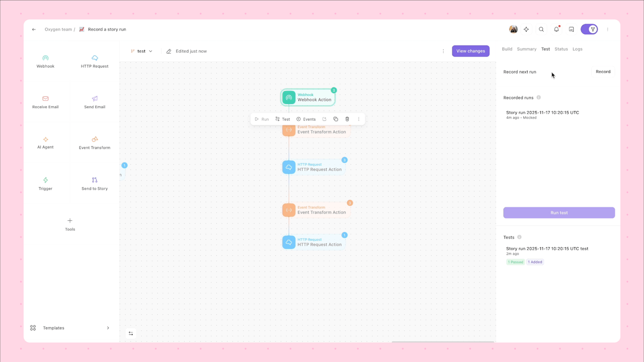The width and height of the screenshot is (644, 362).
Task: Select the first Event Transform Action node
Action: [316, 130]
